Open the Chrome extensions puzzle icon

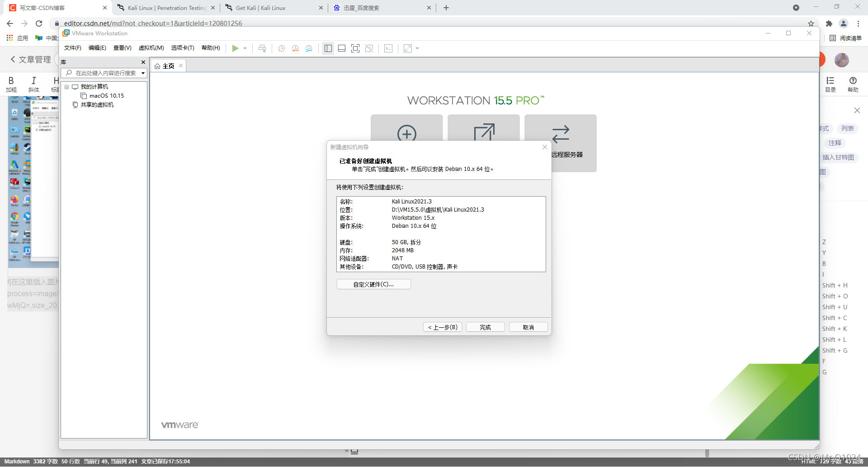829,24
